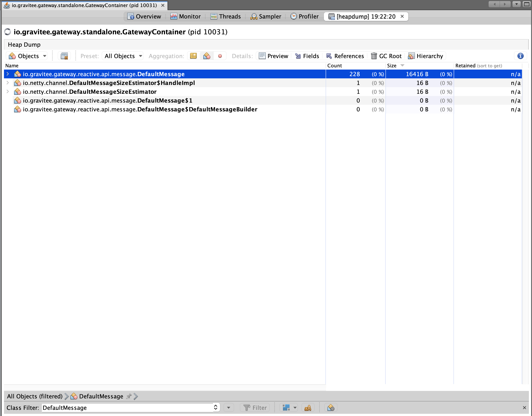This screenshot has width=532, height=416.
Task: Show the Preview details pane
Action: [x=273, y=56]
